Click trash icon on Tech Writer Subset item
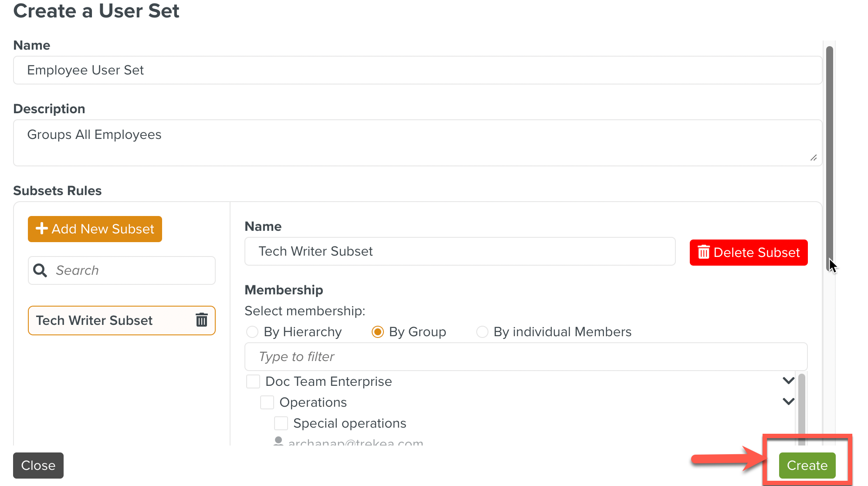The height and width of the screenshot is (486, 868). [201, 320]
